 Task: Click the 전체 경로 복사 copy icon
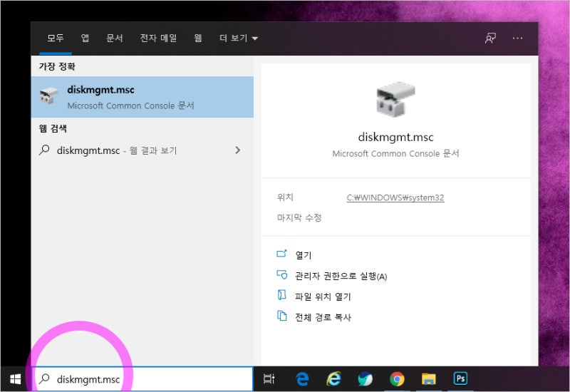click(x=281, y=316)
